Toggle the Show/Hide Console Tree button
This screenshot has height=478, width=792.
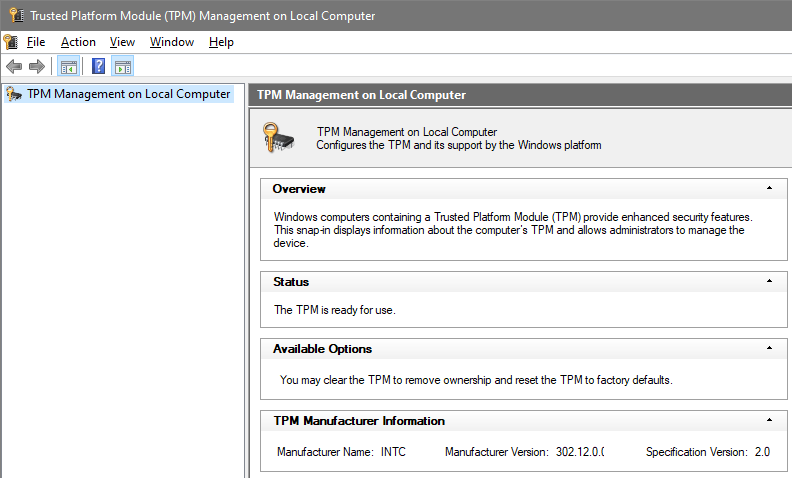click(69, 67)
